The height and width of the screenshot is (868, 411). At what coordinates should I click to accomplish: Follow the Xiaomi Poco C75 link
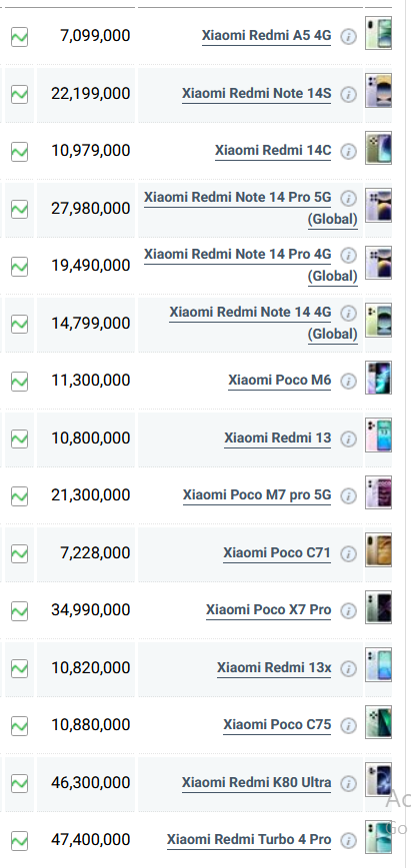point(277,724)
